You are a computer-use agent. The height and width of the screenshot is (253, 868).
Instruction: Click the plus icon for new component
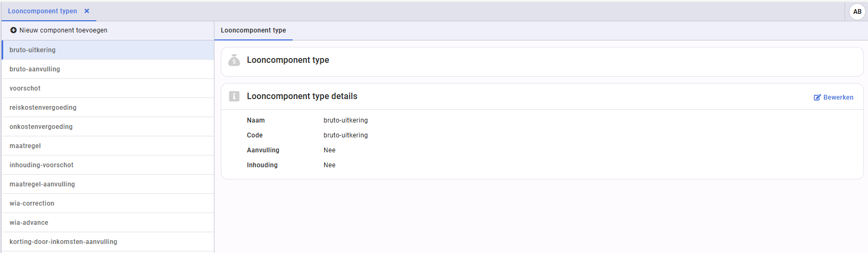(13, 30)
